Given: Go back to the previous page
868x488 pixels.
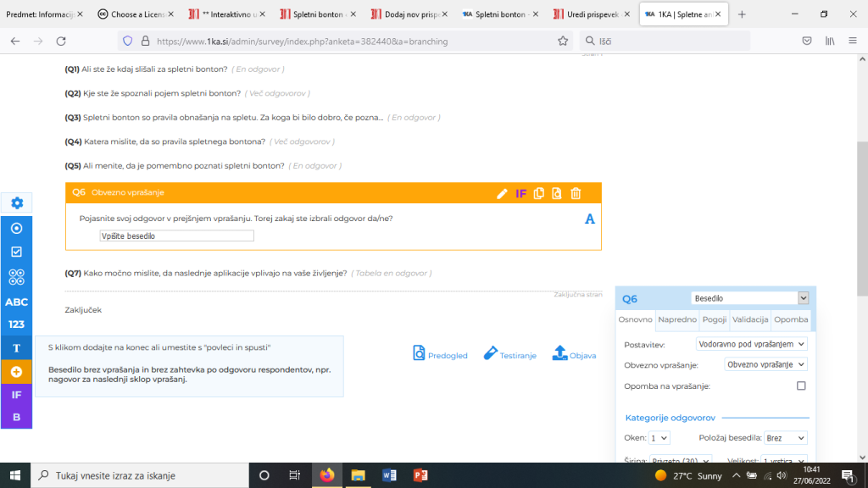Looking at the screenshot, I should coord(15,41).
